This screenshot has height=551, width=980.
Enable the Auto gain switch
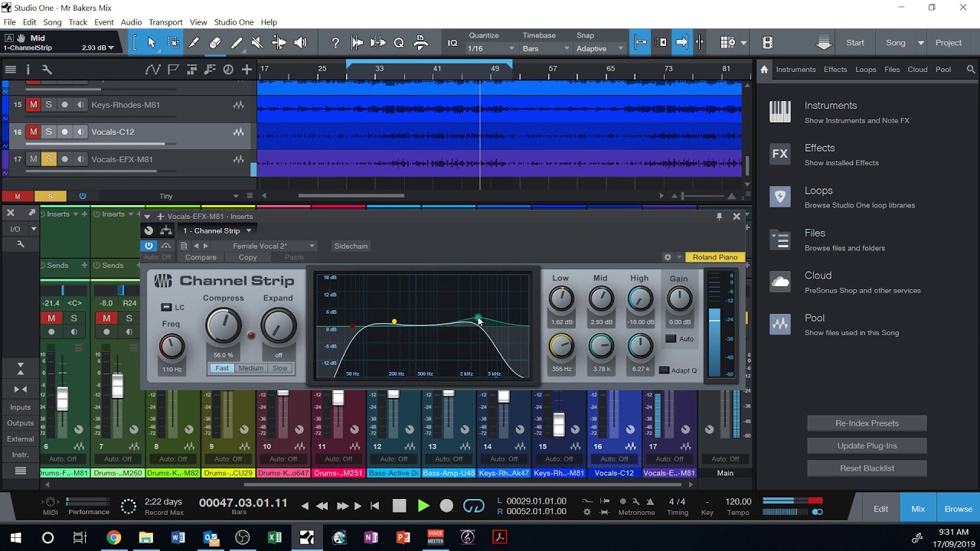pyautogui.click(x=670, y=338)
